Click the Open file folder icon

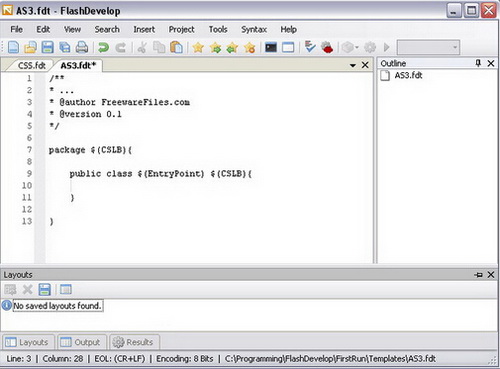30,47
